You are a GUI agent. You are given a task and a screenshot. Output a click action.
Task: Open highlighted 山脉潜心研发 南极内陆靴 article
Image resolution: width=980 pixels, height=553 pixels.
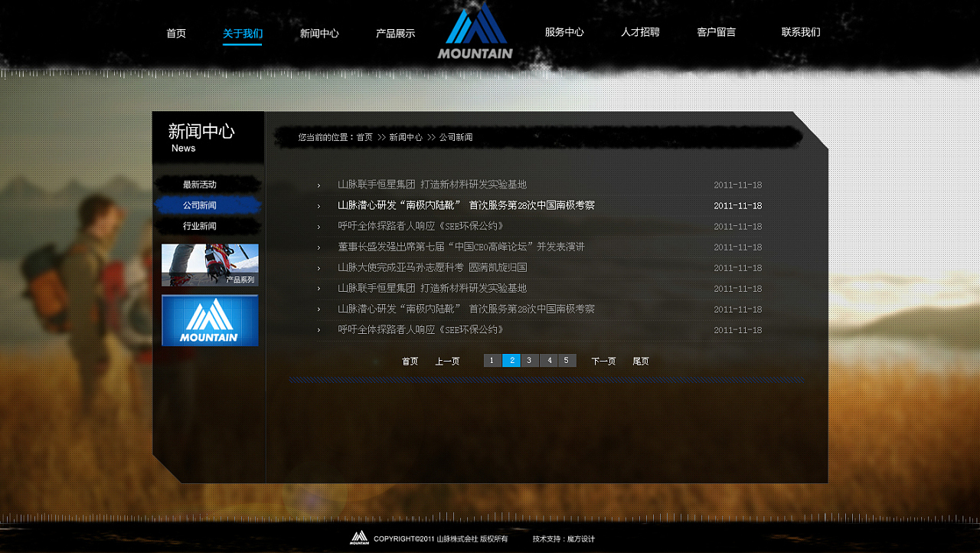pos(466,205)
